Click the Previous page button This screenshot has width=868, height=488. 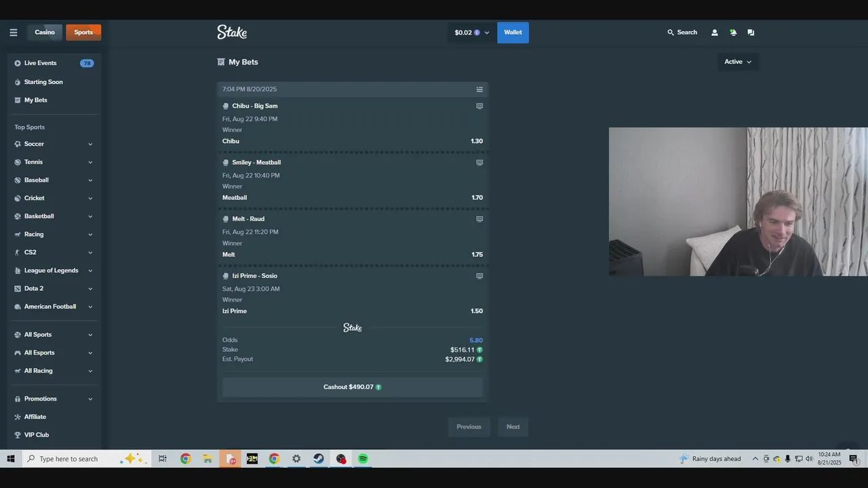(x=469, y=427)
